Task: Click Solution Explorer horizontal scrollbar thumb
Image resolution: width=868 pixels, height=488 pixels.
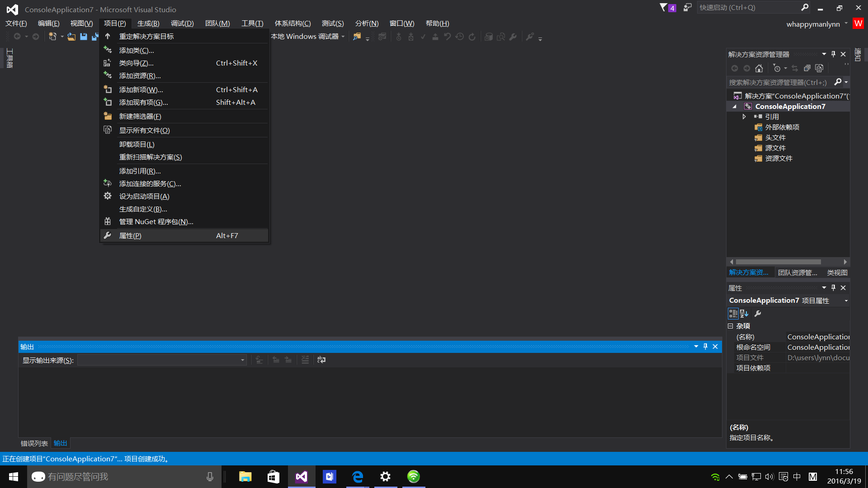Action: coord(778,262)
